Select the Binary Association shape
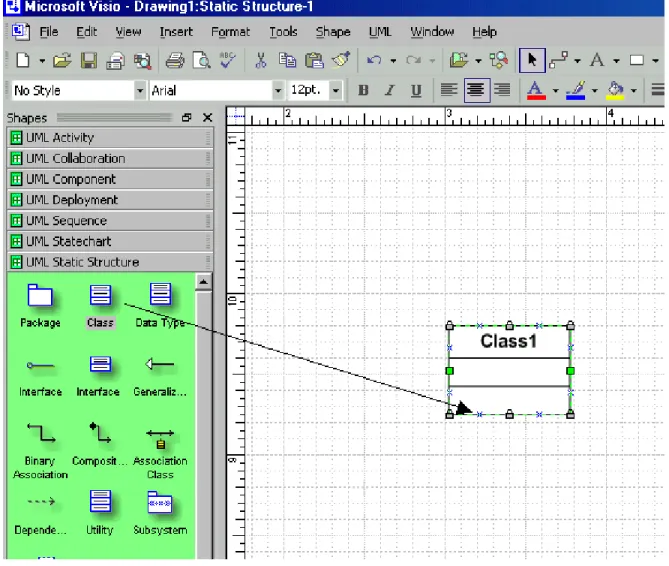Viewport: 669px width, 566px height. pyautogui.click(x=41, y=450)
